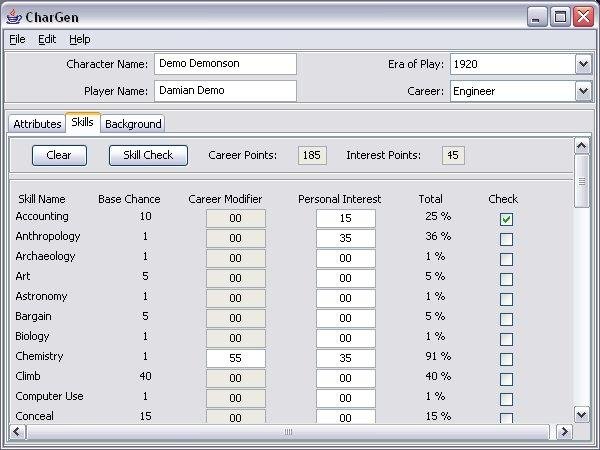Uncheck the Accounting skill checkbox

click(506, 219)
